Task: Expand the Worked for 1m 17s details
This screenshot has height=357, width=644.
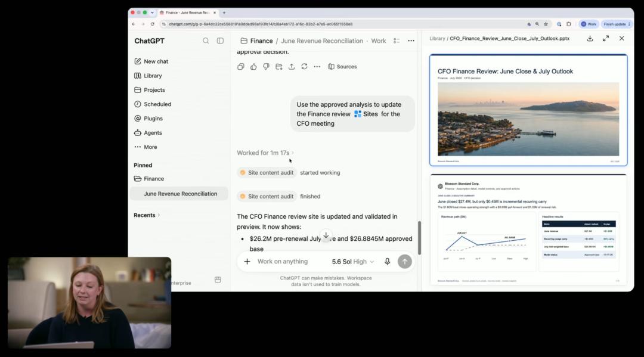Action: [265, 153]
